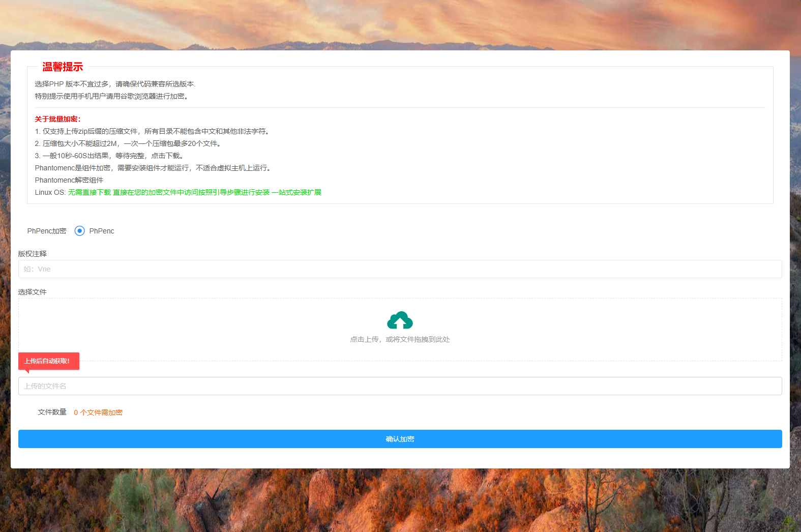This screenshot has height=532, width=801.
Task: Click the 文件数量 label
Action: 52,412
